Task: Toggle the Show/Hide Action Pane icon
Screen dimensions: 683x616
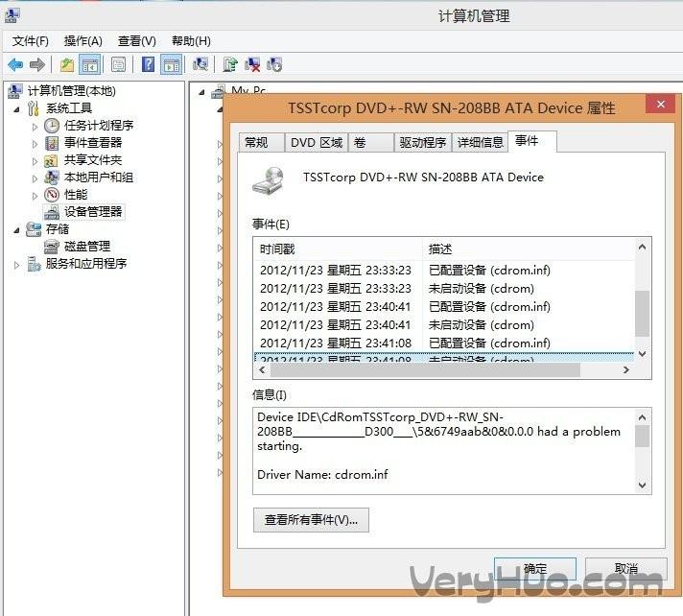Action: click(171, 65)
